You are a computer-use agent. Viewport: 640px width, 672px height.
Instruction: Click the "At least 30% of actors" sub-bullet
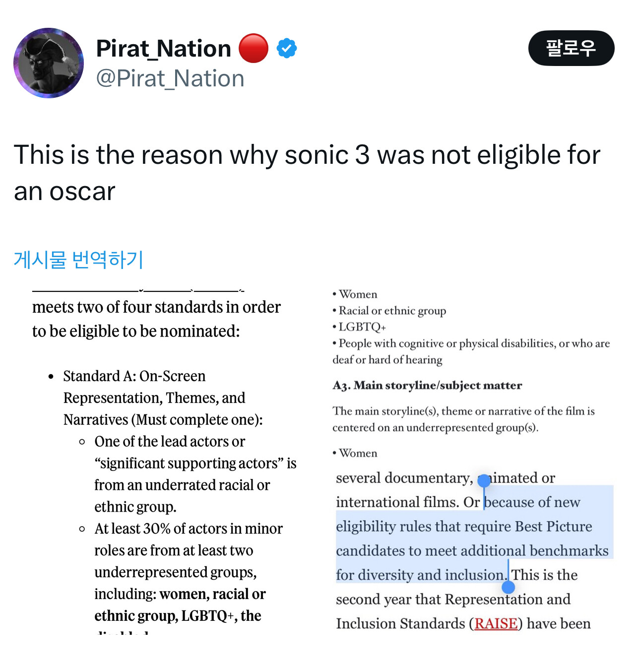click(189, 529)
